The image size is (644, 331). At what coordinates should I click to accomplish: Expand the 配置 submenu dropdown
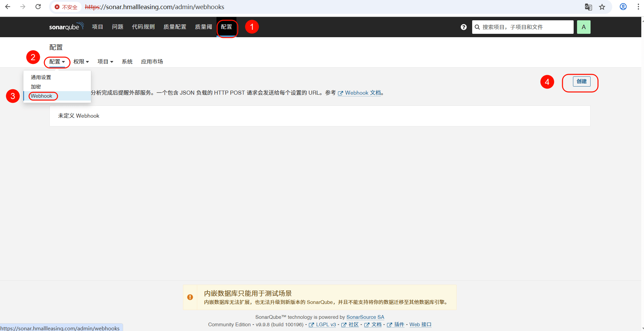point(57,62)
